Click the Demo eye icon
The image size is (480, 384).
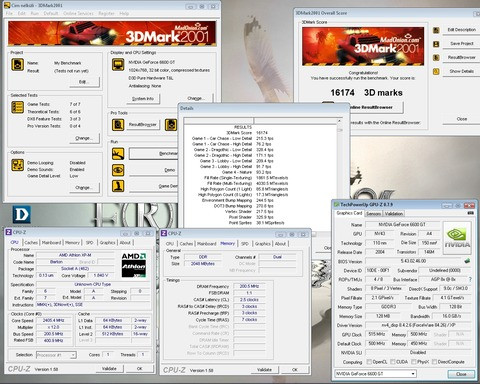click(118, 170)
